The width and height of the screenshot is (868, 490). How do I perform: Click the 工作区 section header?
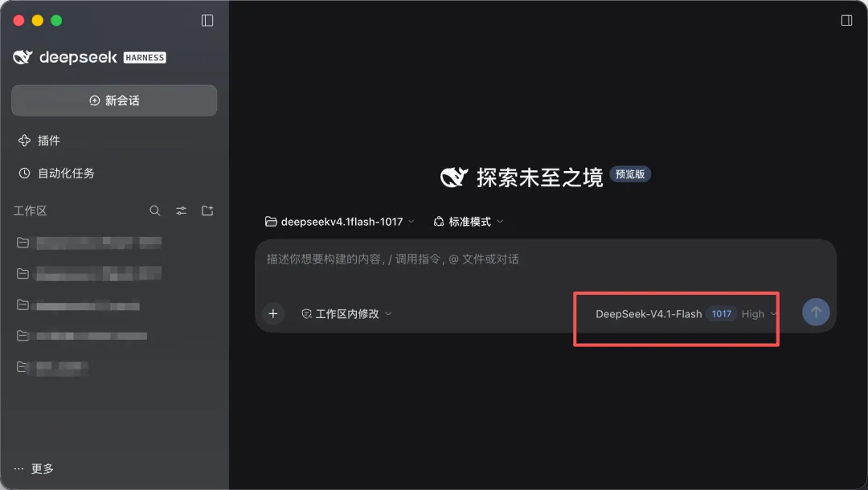(30, 210)
